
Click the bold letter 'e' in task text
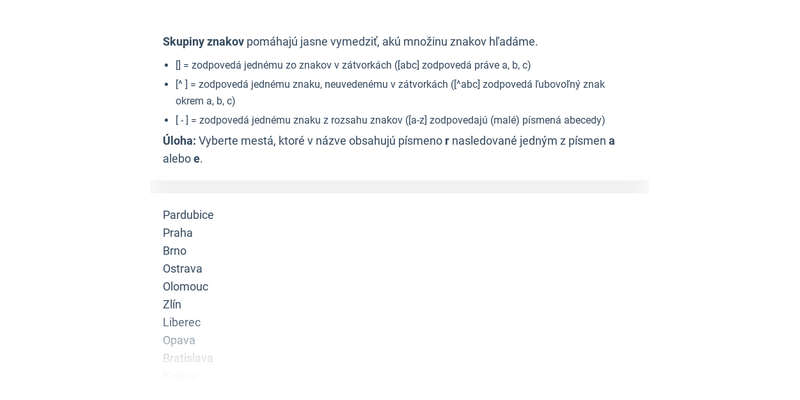[x=196, y=159]
